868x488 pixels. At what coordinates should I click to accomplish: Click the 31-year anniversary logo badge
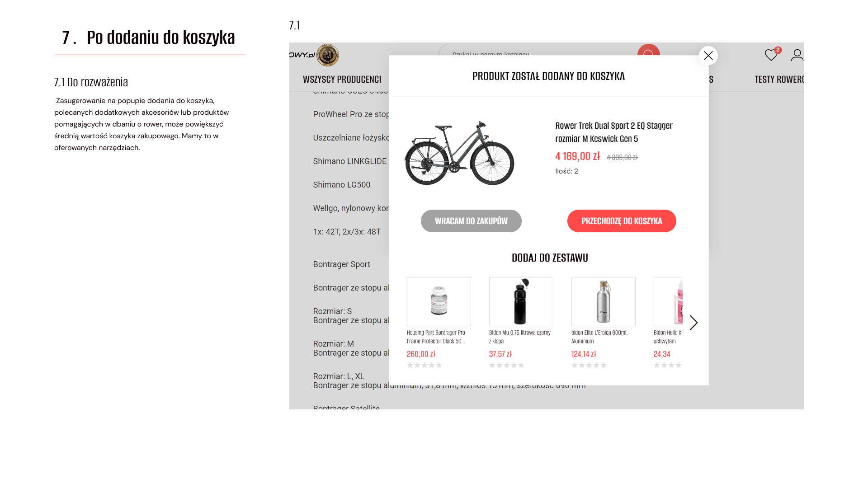pos(328,55)
